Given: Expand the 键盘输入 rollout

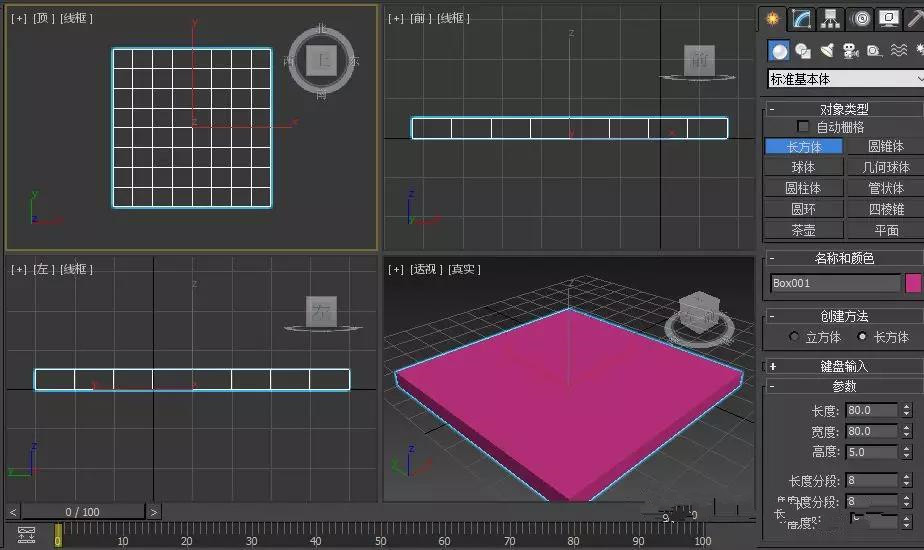Looking at the screenshot, I should point(844,366).
